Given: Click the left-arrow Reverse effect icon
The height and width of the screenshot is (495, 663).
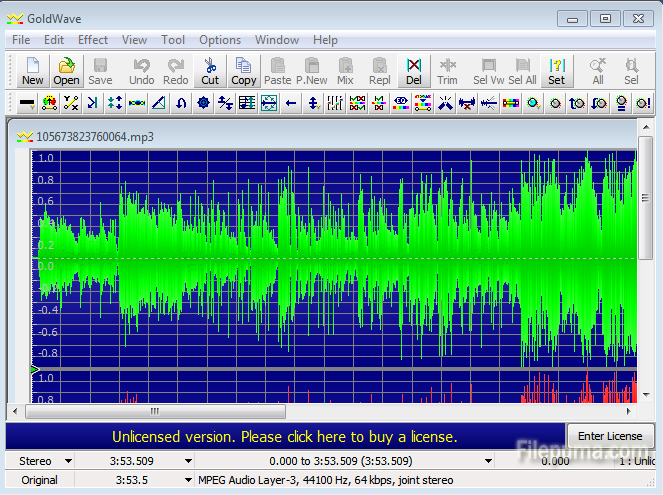Looking at the screenshot, I should click(291, 102).
